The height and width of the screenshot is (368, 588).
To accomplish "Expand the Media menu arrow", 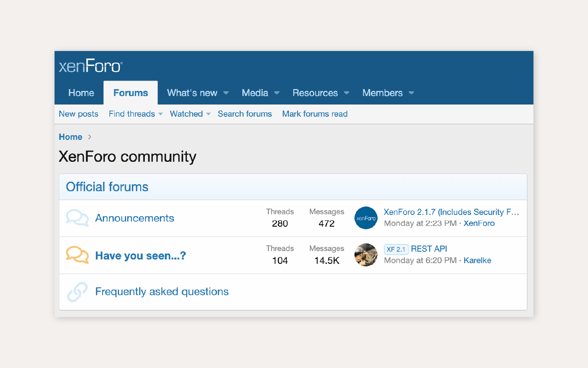I will 277,93.
